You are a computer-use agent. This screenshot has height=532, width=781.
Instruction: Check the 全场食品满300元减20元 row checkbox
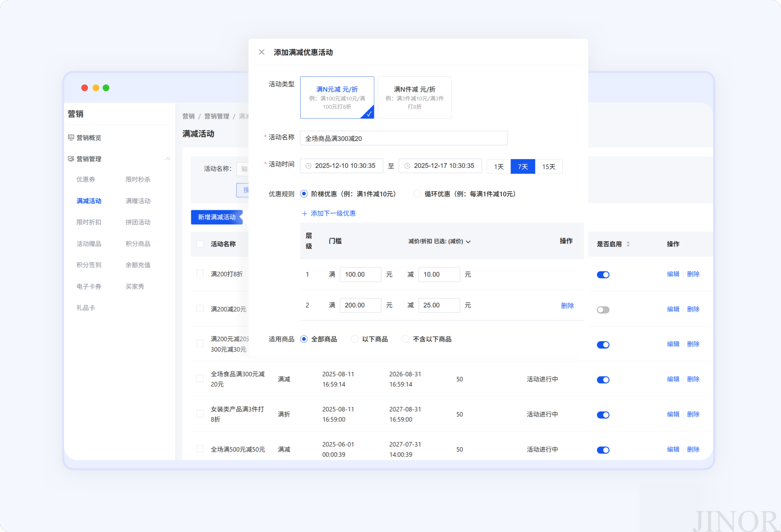coord(200,379)
